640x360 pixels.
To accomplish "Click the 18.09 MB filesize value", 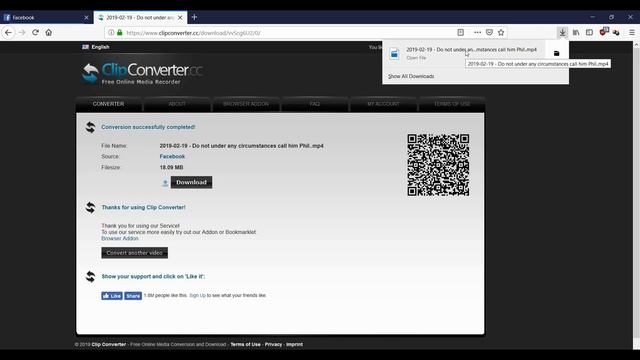I will click(x=171, y=167).
